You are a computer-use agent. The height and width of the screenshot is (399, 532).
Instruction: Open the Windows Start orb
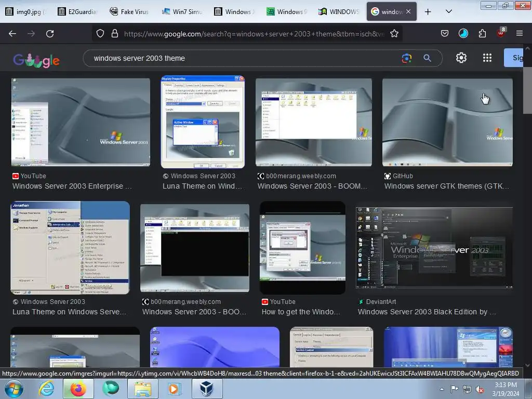[14, 389]
